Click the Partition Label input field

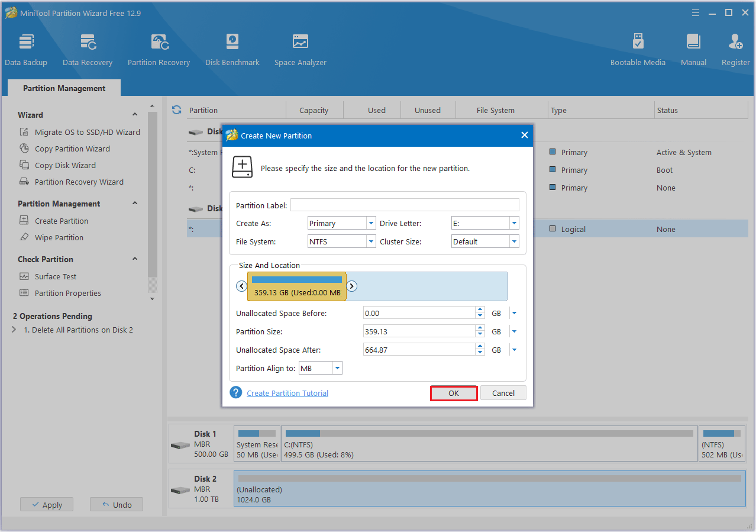(405, 205)
